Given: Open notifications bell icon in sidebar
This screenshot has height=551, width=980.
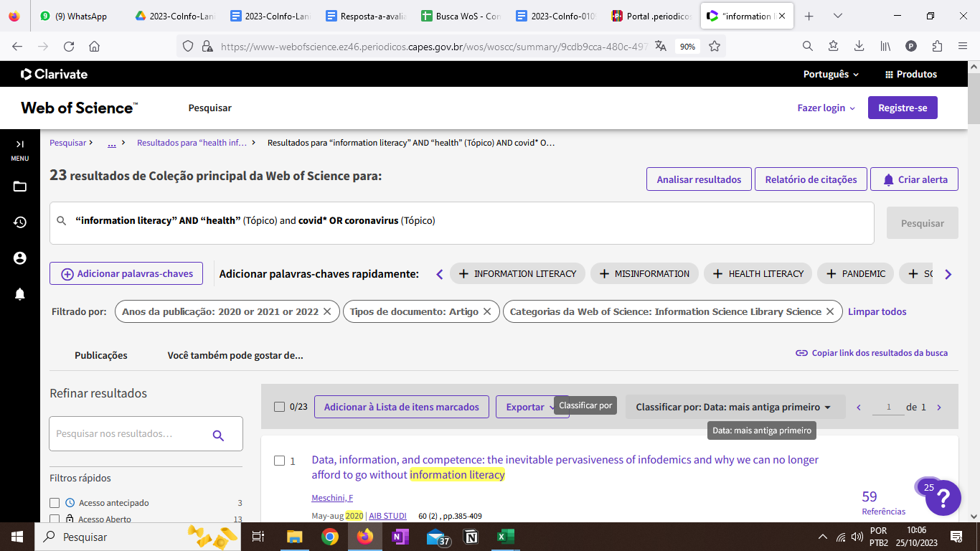Looking at the screenshot, I should (x=20, y=294).
